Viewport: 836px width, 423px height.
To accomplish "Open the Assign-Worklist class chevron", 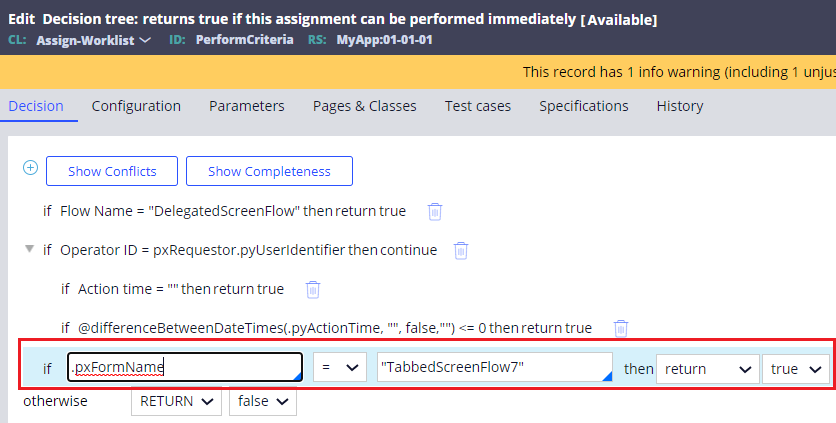I will (x=144, y=40).
